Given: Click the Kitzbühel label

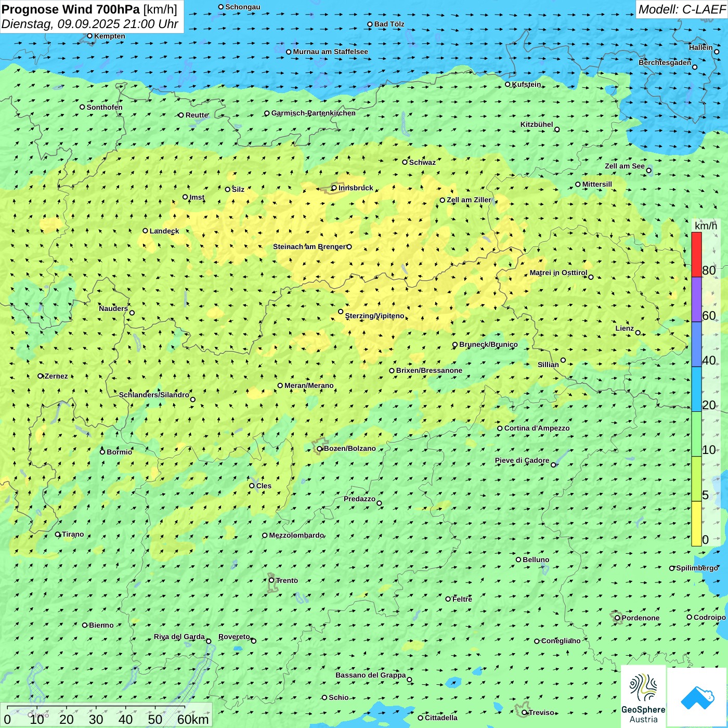Looking at the screenshot, I should pos(537,124).
